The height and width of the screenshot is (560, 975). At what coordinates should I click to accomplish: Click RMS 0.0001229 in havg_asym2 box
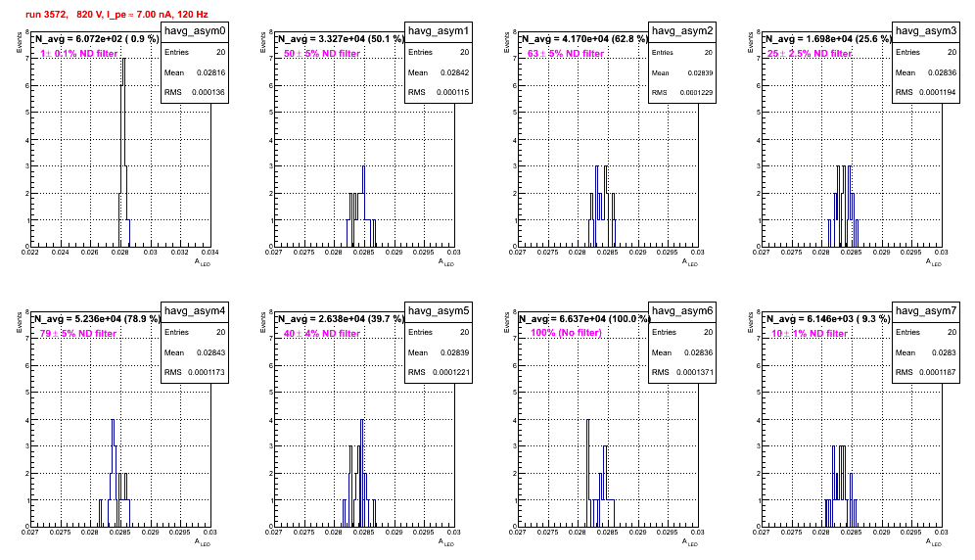(682, 92)
